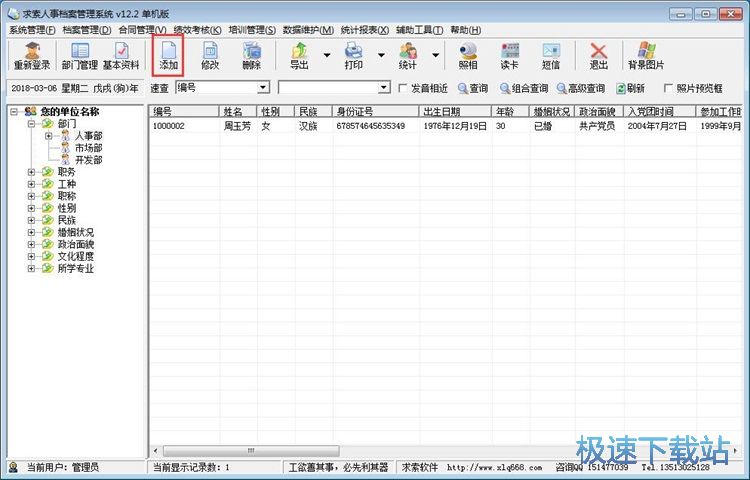Collapse the 部门 tree node
The height and width of the screenshot is (480, 750).
(x=31, y=124)
